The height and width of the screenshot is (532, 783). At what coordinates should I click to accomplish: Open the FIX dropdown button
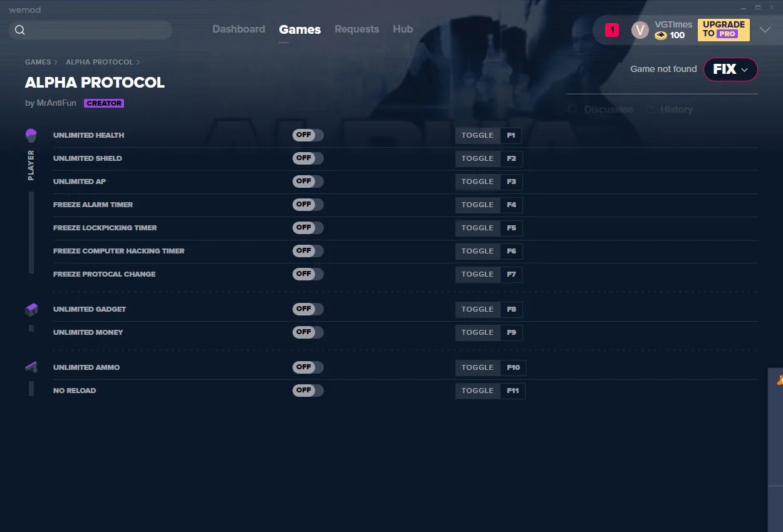(730, 69)
